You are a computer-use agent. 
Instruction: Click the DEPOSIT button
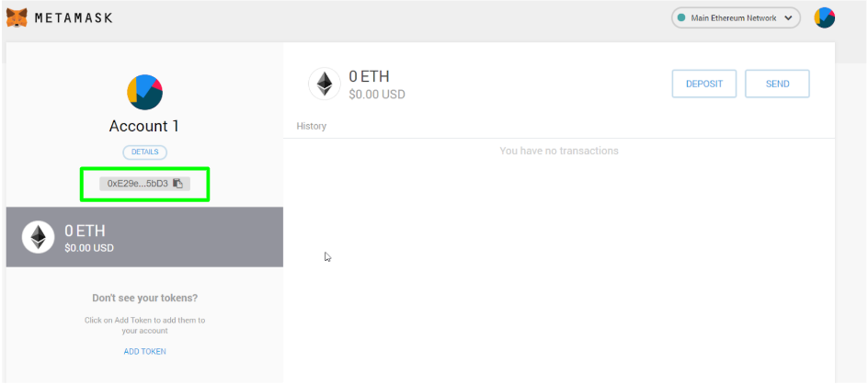click(704, 85)
